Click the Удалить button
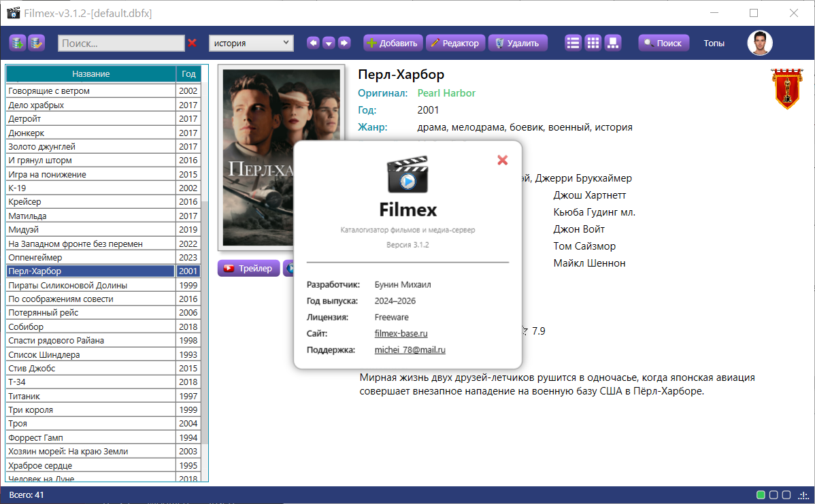 pos(518,43)
